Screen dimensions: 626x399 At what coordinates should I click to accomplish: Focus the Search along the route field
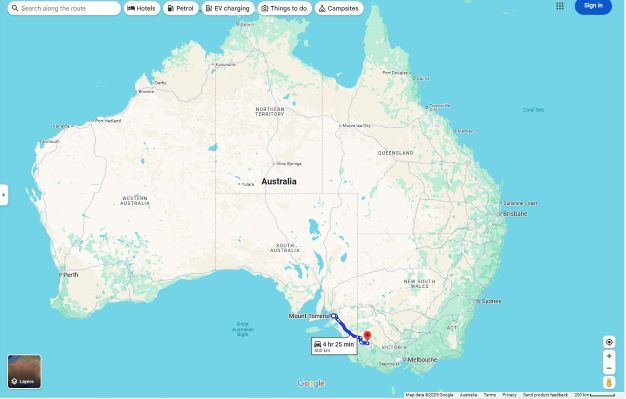click(x=64, y=8)
